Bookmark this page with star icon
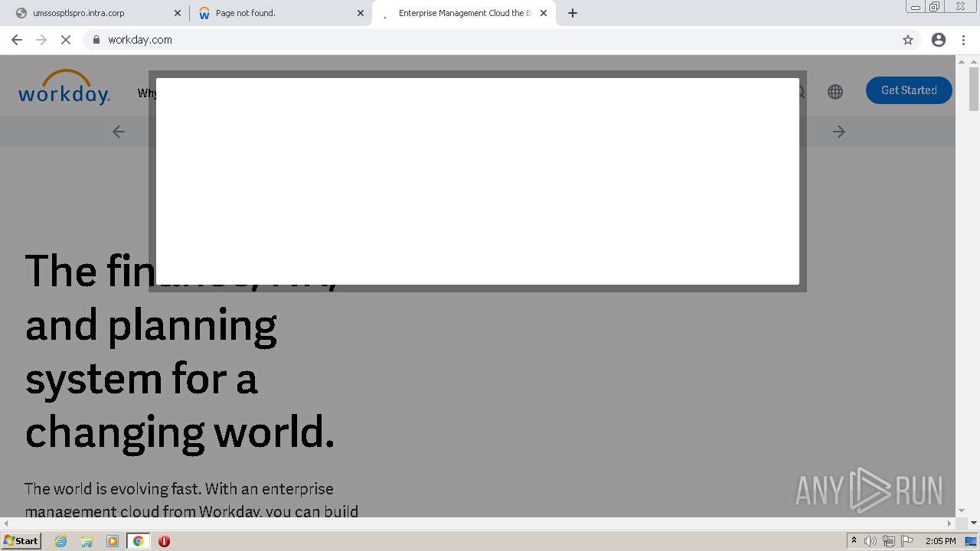 click(908, 40)
